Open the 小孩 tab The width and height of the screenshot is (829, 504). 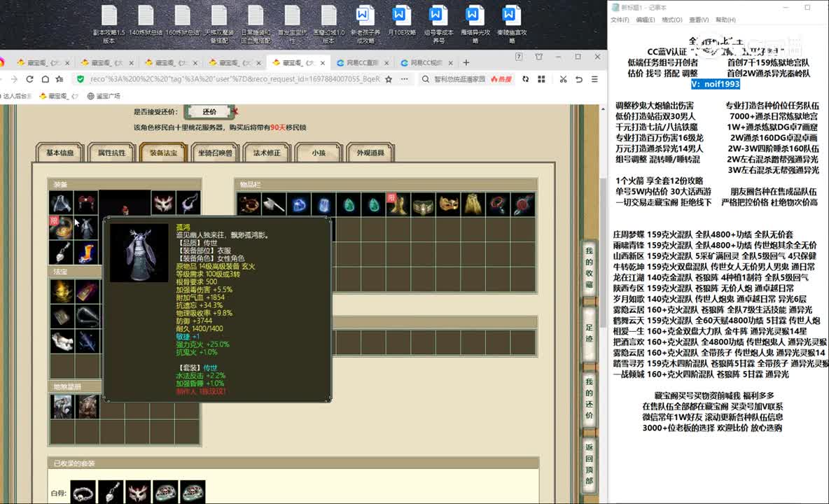click(x=319, y=153)
